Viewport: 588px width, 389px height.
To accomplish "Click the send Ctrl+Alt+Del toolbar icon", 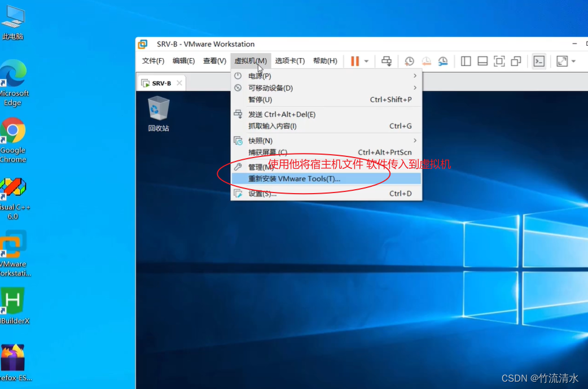I will [x=386, y=61].
